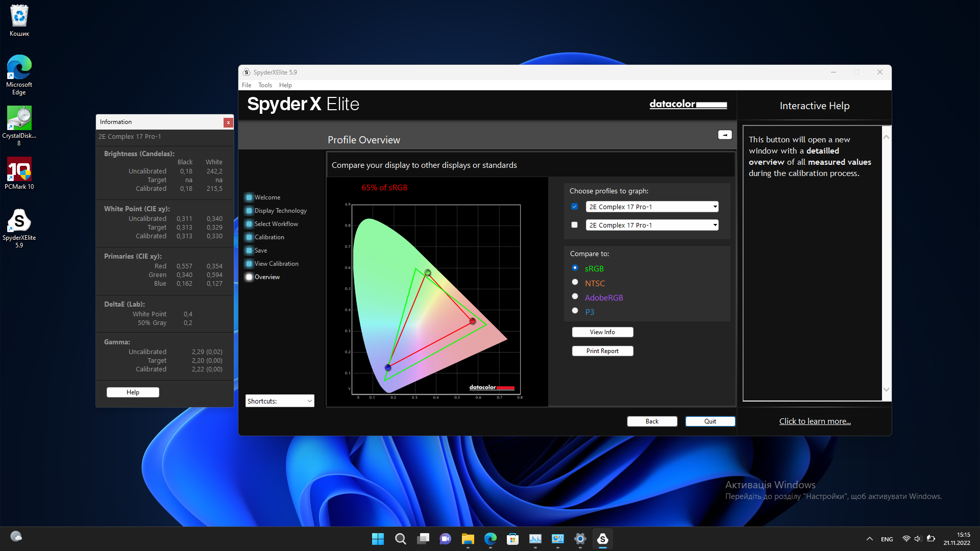This screenshot has height=551, width=980.
Task: Open the File menu
Action: click(247, 85)
